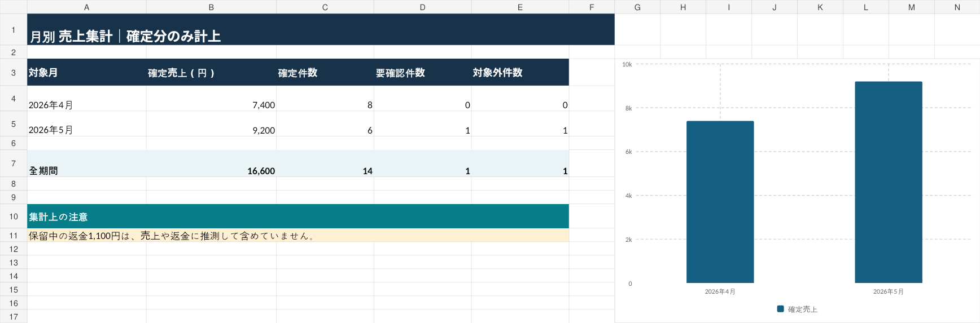Screen dimensions: 980x323
Task: Select column D header
Action: [422, 7]
